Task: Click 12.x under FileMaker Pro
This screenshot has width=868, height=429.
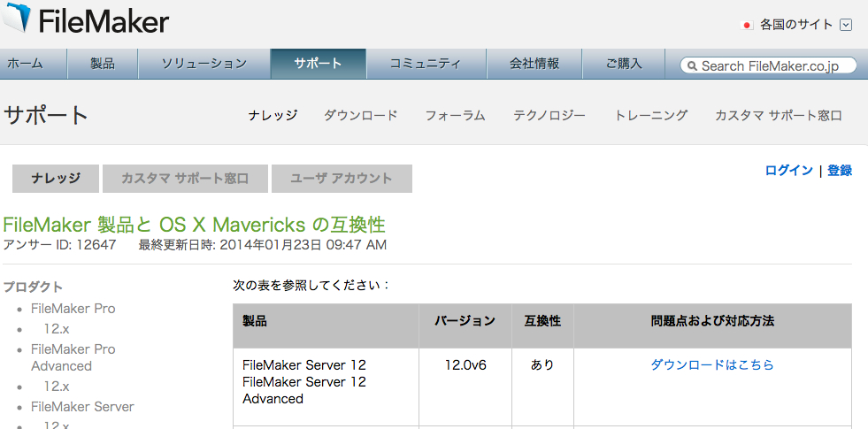Action: point(57,329)
